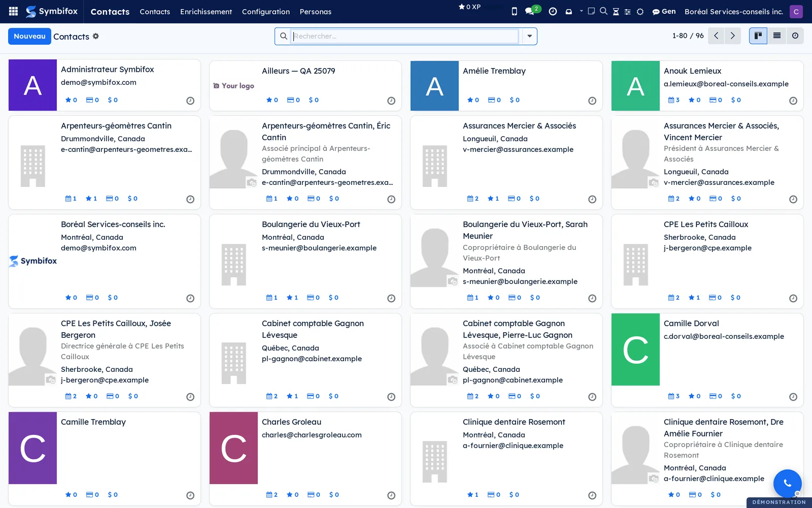The width and height of the screenshot is (812, 508).
Task: Open the floating phone call button
Action: (787, 483)
